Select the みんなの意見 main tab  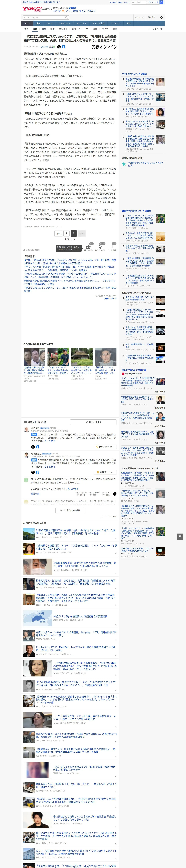[x=98, y=24]
